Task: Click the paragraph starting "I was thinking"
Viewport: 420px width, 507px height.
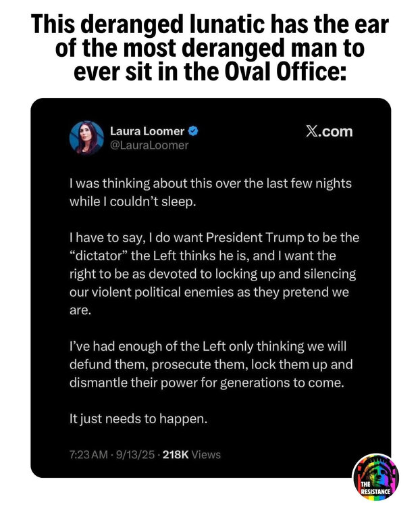Action: coord(210,193)
